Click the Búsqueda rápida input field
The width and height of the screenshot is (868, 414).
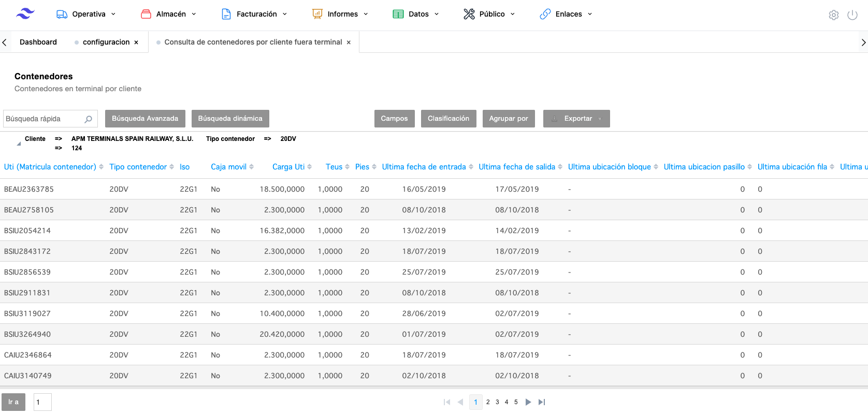pos(44,119)
